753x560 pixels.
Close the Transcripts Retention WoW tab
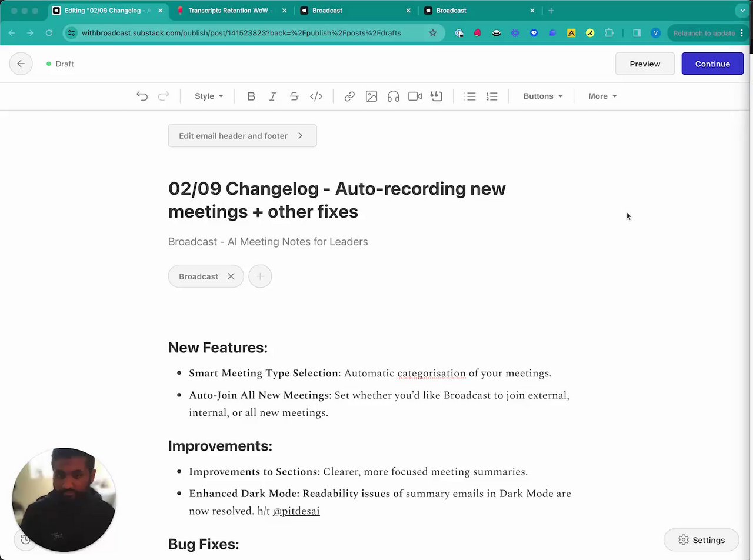(x=285, y=11)
